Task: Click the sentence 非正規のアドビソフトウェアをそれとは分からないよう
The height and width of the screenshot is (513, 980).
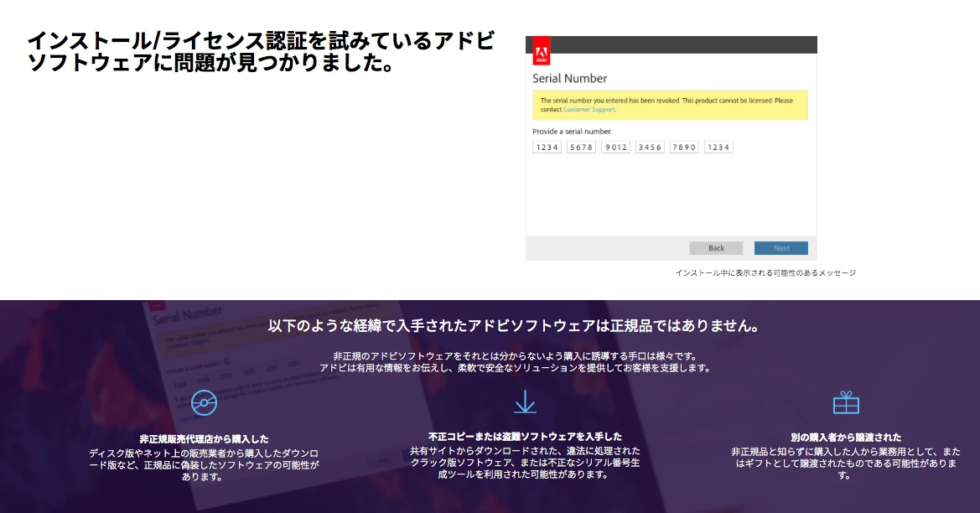Action: [515, 356]
